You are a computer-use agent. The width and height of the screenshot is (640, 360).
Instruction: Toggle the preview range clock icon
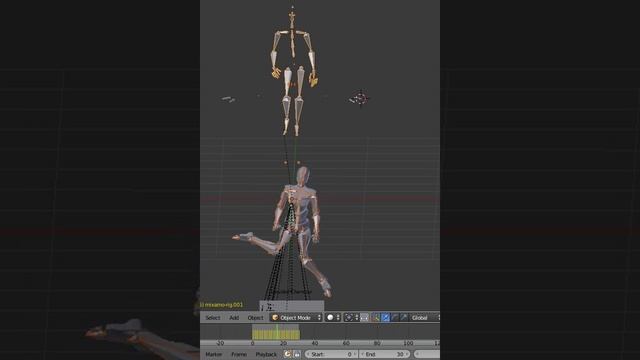coord(288,354)
